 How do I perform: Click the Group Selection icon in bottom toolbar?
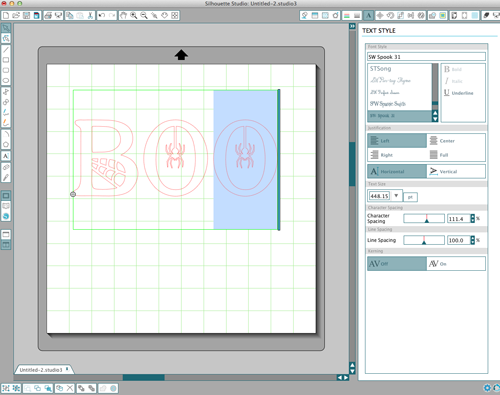6,388
